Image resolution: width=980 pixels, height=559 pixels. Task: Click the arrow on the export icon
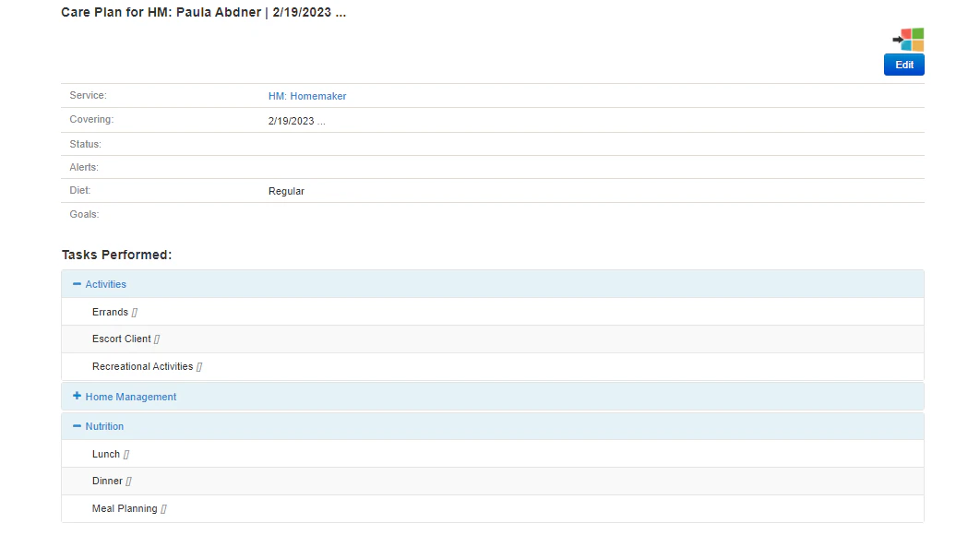coord(896,39)
